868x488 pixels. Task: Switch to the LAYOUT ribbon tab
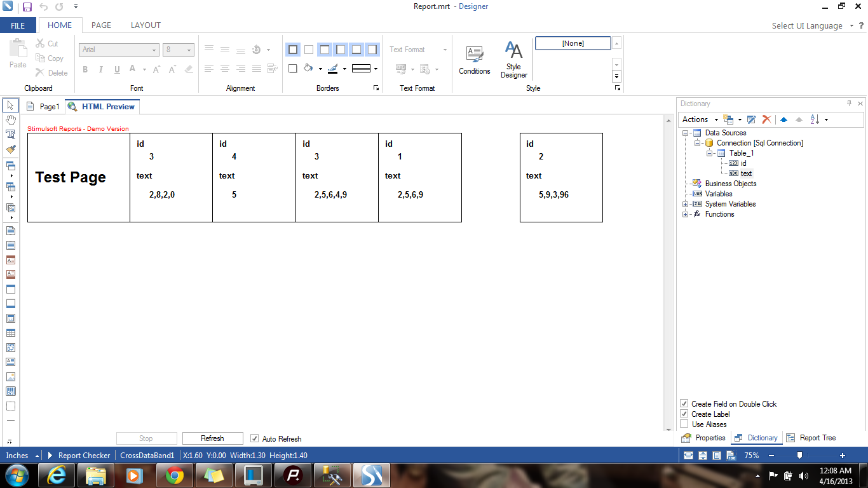(x=146, y=25)
